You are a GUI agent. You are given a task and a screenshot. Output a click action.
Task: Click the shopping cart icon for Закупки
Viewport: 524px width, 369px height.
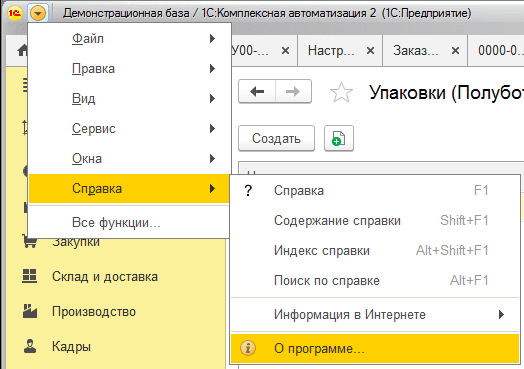coord(29,241)
